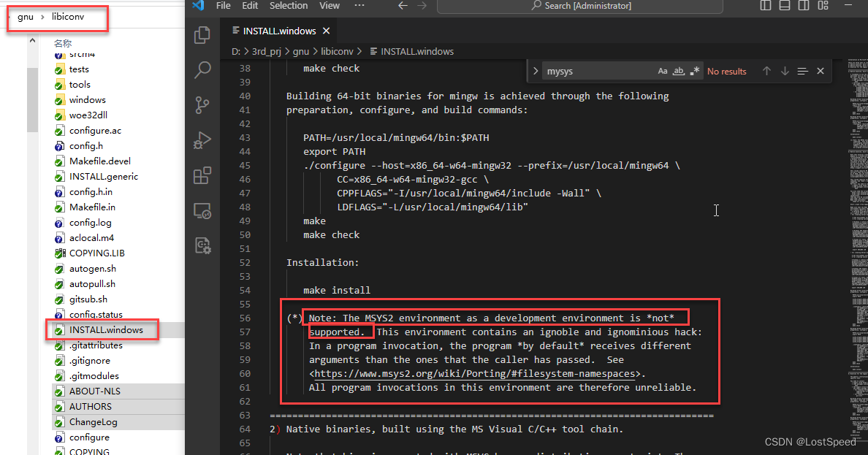The height and width of the screenshot is (455, 868).
Task: Collapse folders using the Explorer collapse chevron
Action: tap(32, 39)
